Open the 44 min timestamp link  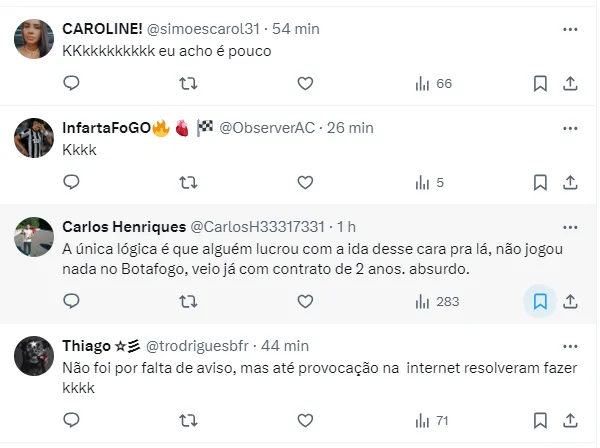click(285, 346)
